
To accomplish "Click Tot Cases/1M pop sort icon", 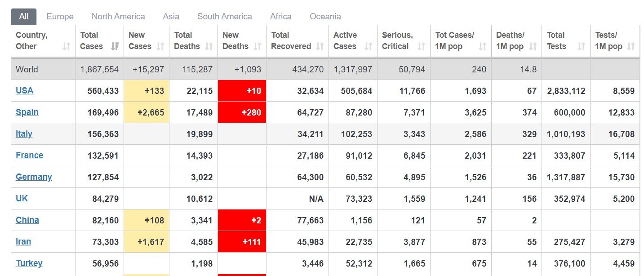I will coord(483,46).
